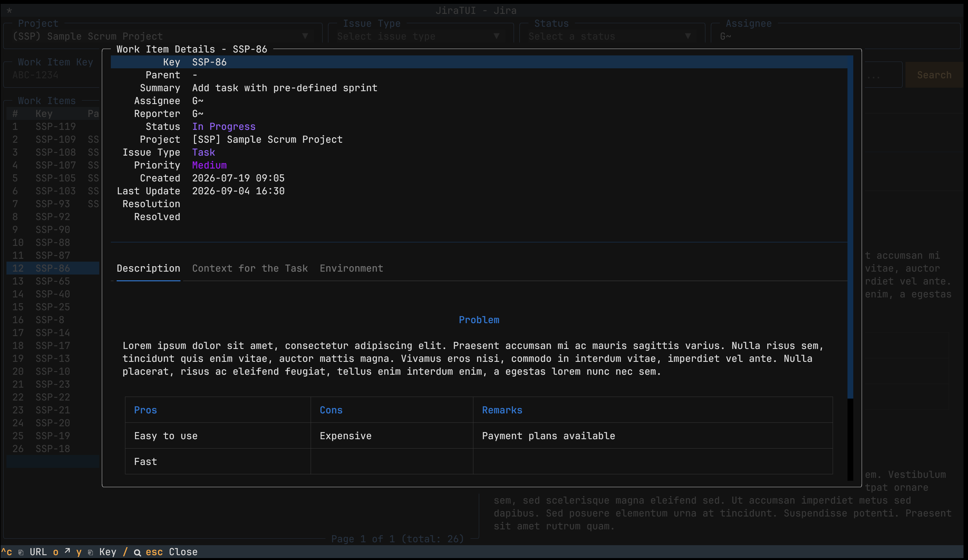Image resolution: width=968 pixels, height=560 pixels.
Task: Switch to the Description tab
Action: tap(148, 268)
